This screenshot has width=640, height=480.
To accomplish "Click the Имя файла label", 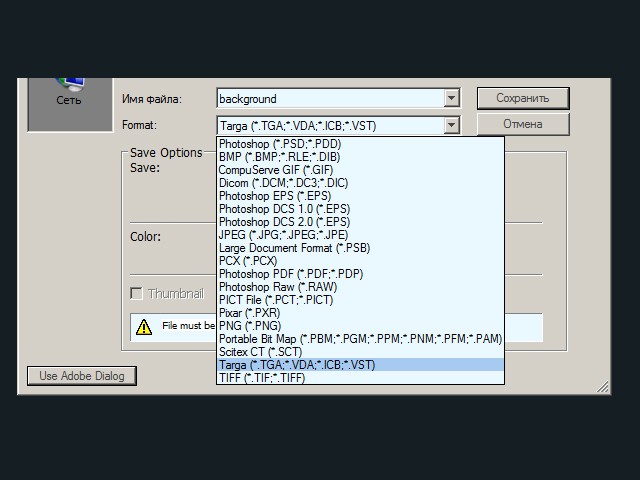I will 152,99.
